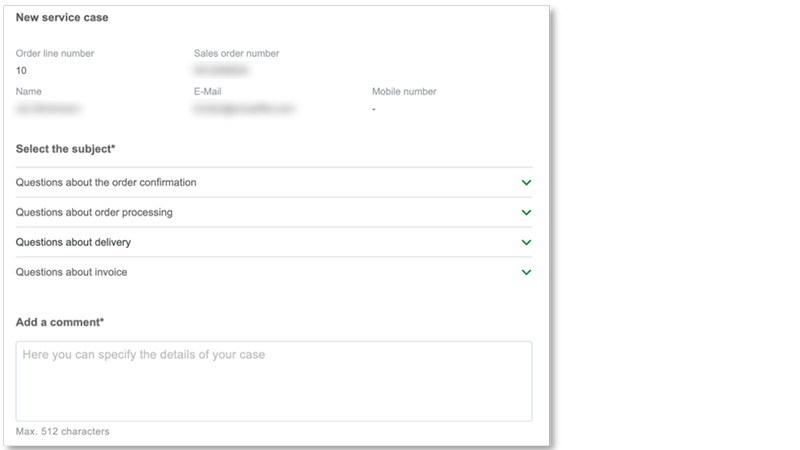This screenshot has height=450, width=800.
Task: Click the "Max. 512 characters" hint text
Action: 63,431
